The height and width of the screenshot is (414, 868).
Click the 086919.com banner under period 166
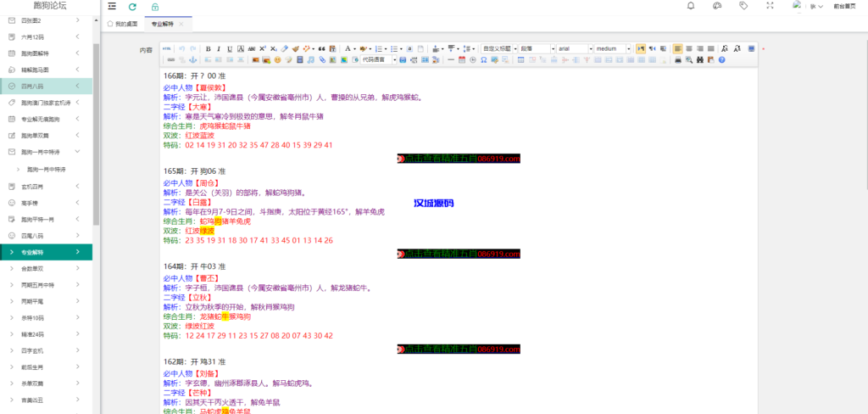coord(459,159)
